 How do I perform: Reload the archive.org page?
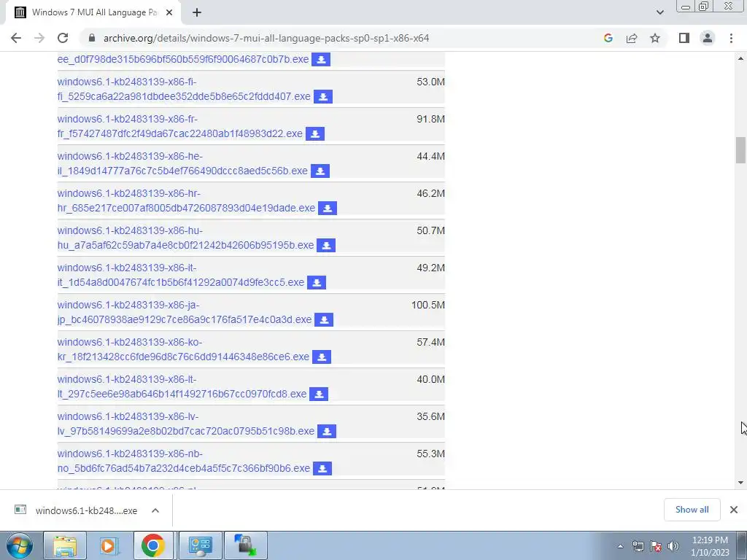pyautogui.click(x=63, y=38)
